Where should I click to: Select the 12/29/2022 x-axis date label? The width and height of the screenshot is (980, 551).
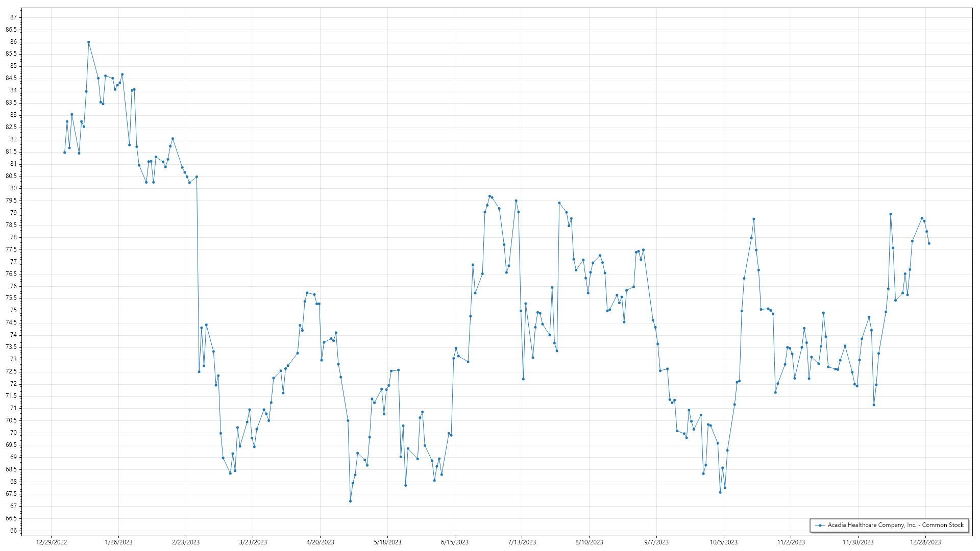tap(52, 542)
